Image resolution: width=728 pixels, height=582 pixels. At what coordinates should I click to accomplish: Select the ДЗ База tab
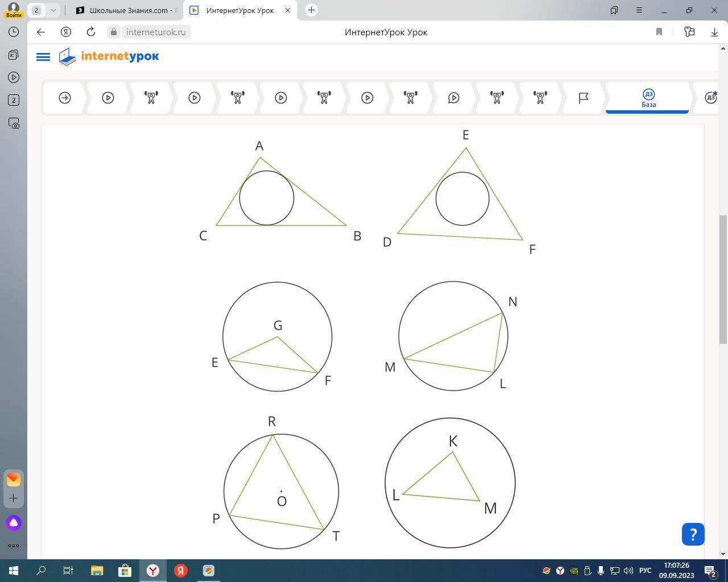(x=648, y=98)
